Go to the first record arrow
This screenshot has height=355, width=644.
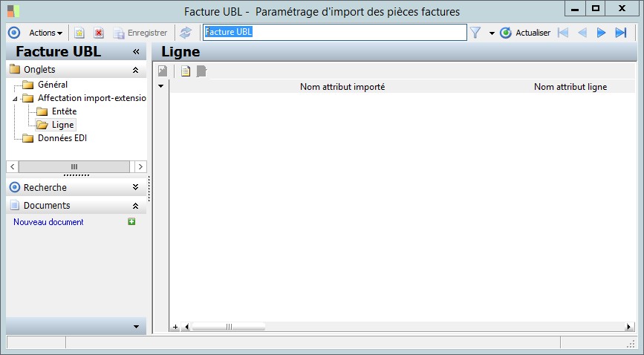(563, 33)
